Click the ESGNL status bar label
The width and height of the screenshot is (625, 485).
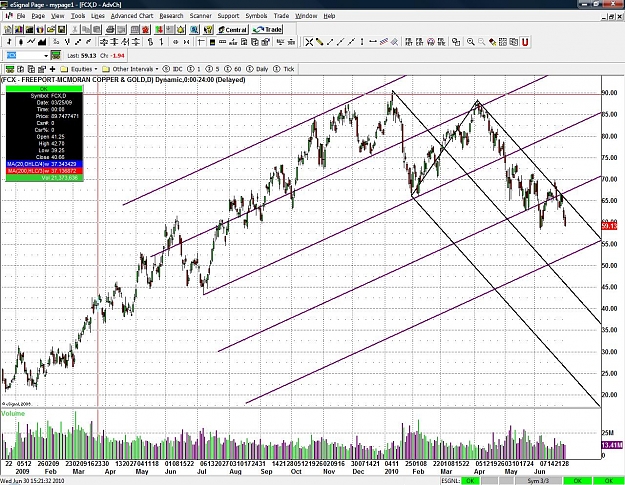451,481
